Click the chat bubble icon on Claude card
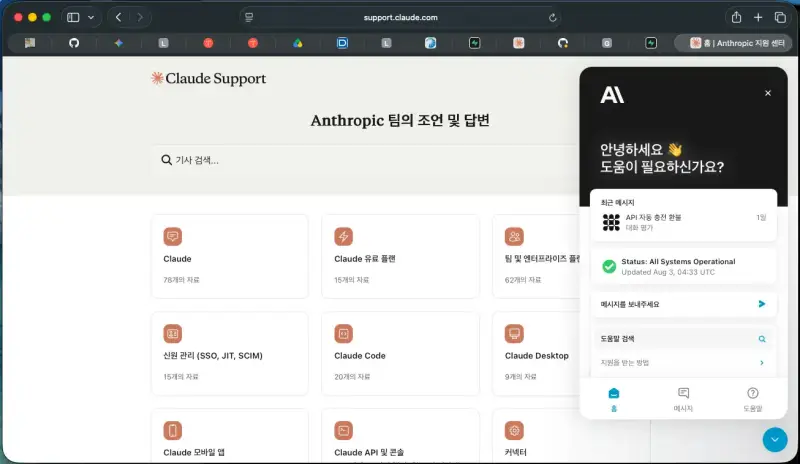Screen dimensions: 800x464 click(x=172, y=236)
